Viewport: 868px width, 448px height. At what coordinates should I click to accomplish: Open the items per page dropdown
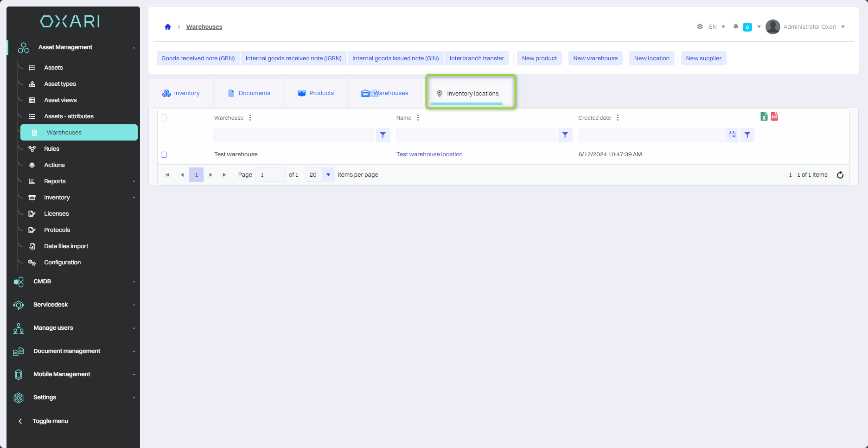pos(328,175)
